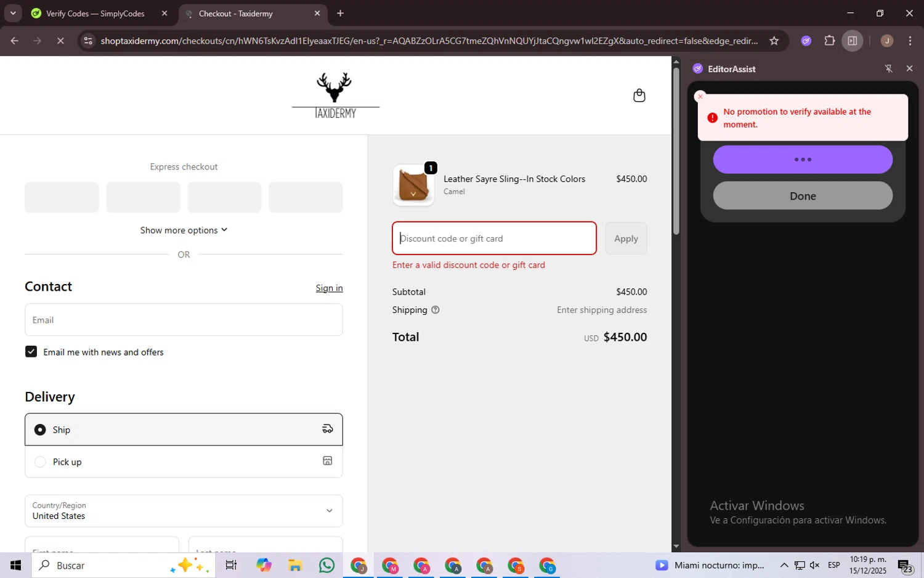Click the page vertical scrollbar
This screenshot has width=924, height=578.
pyautogui.click(x=676, y=151)
